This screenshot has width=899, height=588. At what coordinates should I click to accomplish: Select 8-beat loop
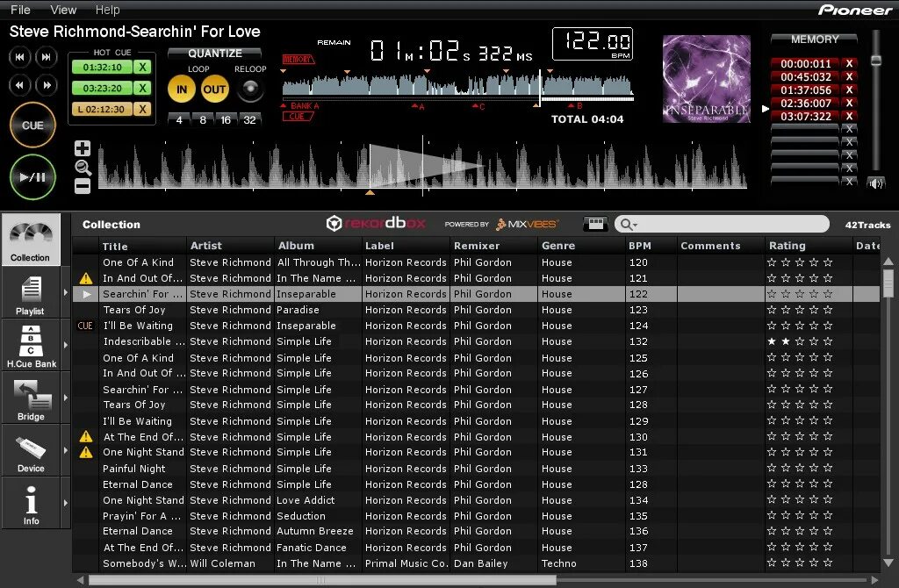tap(203, 119)
